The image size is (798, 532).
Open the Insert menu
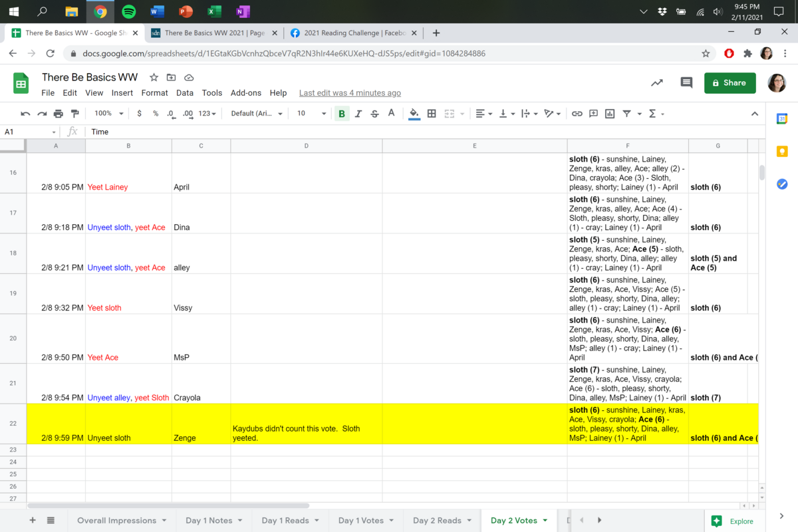point(122,93)
